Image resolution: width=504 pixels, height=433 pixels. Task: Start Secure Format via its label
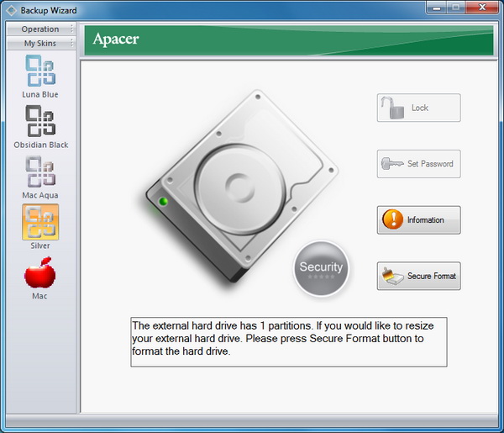point(432,276)
